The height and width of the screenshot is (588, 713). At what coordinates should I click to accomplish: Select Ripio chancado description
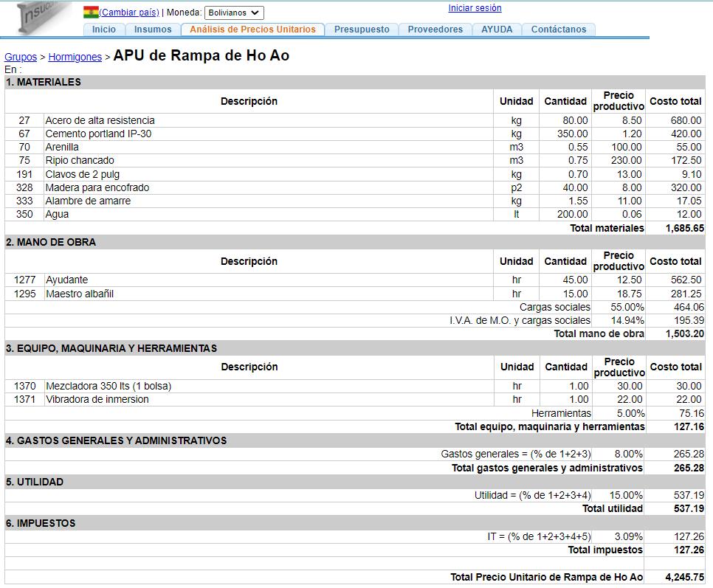(80, 160)
